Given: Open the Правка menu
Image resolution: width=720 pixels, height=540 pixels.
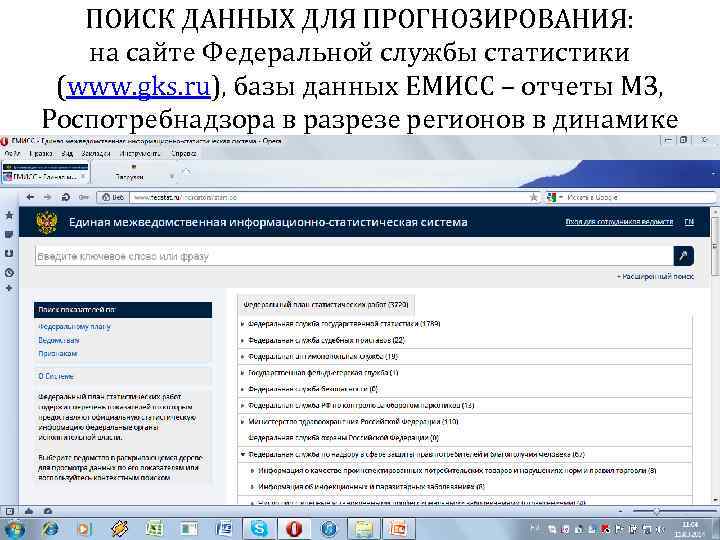Looking at the screenshot, I should tap(40, 153).
